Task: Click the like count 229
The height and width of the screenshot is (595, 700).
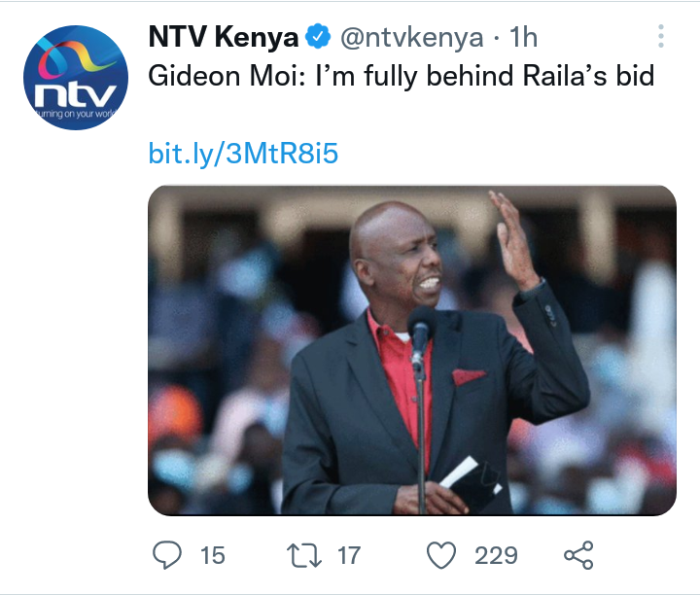Action: (x=496, y=555)
